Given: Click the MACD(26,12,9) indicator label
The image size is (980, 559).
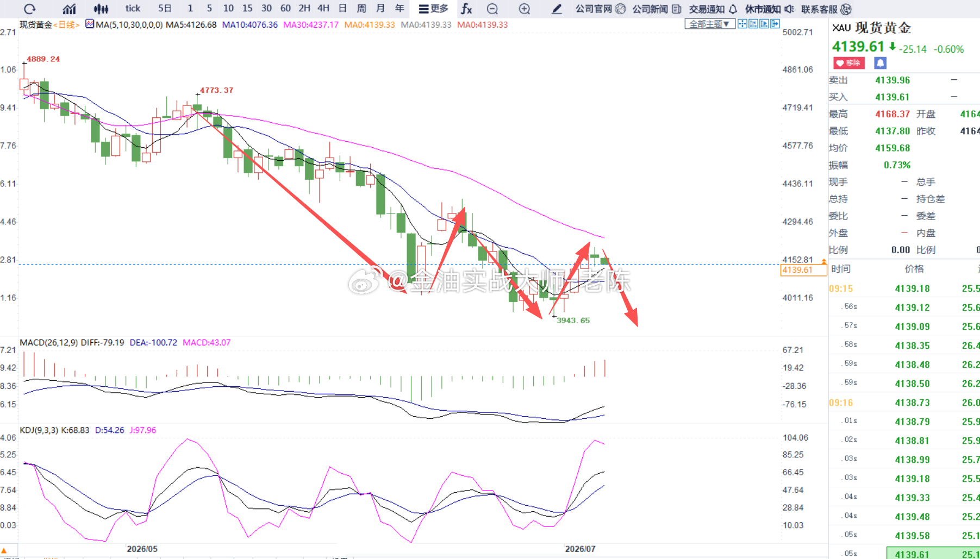Looking at the screenshot, I should 49,343.
